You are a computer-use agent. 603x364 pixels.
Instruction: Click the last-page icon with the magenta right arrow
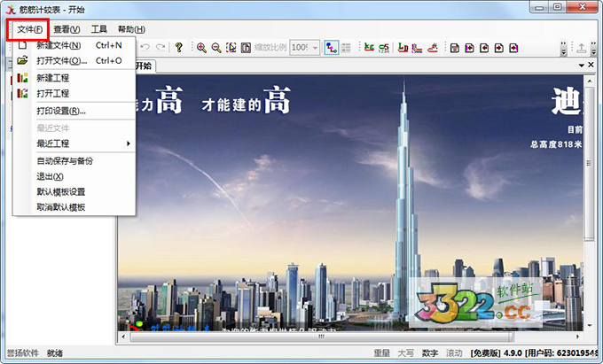513,48
